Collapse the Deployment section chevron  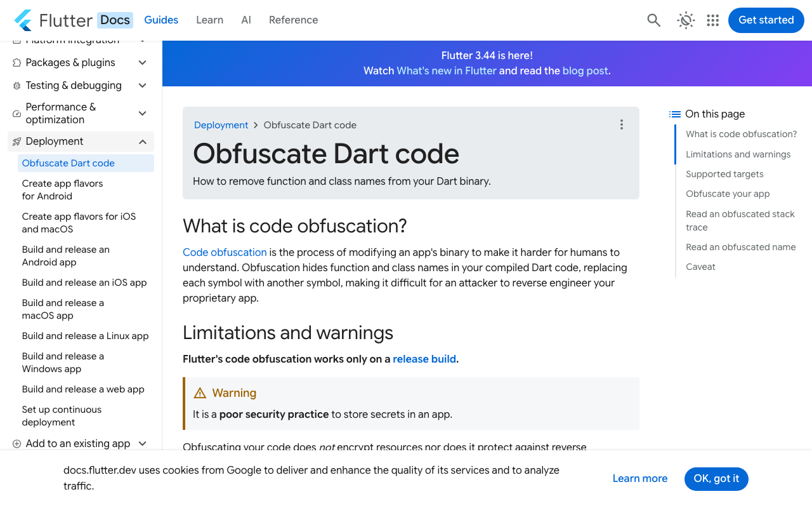(143, 141)
